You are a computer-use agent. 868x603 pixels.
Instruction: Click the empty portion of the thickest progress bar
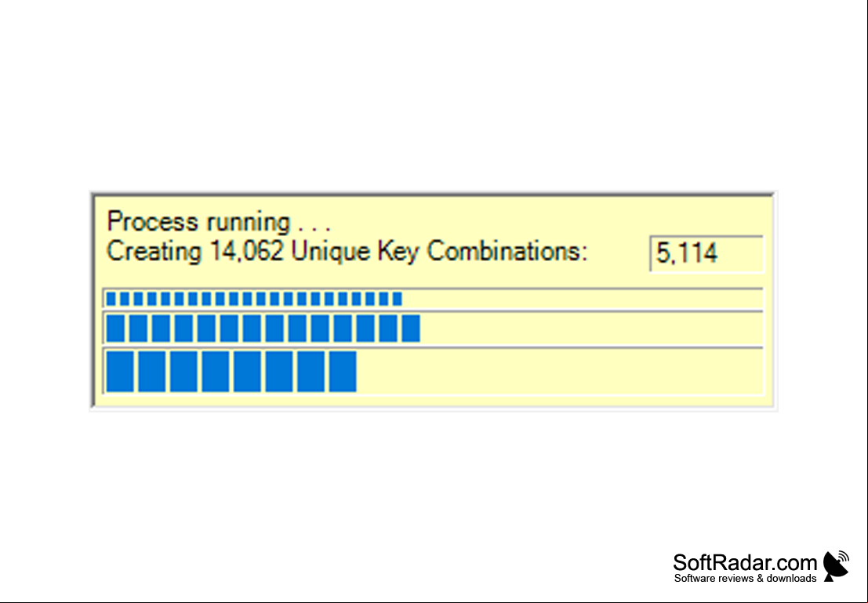tap(560, 372)
